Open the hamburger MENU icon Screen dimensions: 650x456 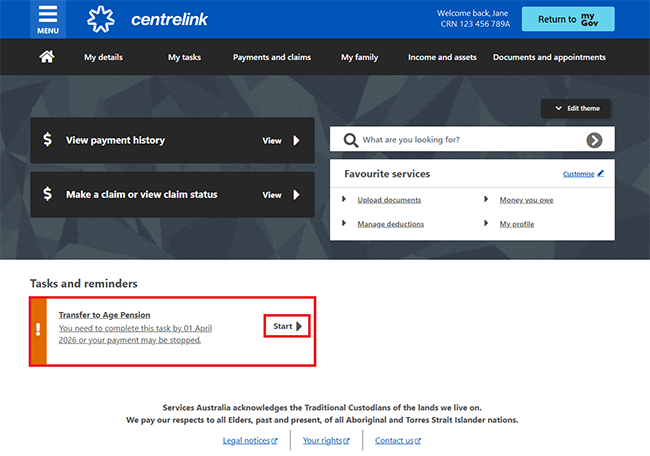[48, 19]
